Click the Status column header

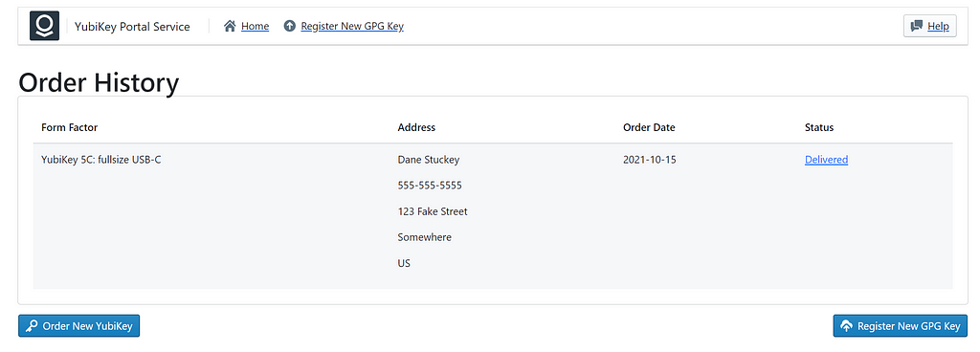pyautogui.click(x=819, y=127)
